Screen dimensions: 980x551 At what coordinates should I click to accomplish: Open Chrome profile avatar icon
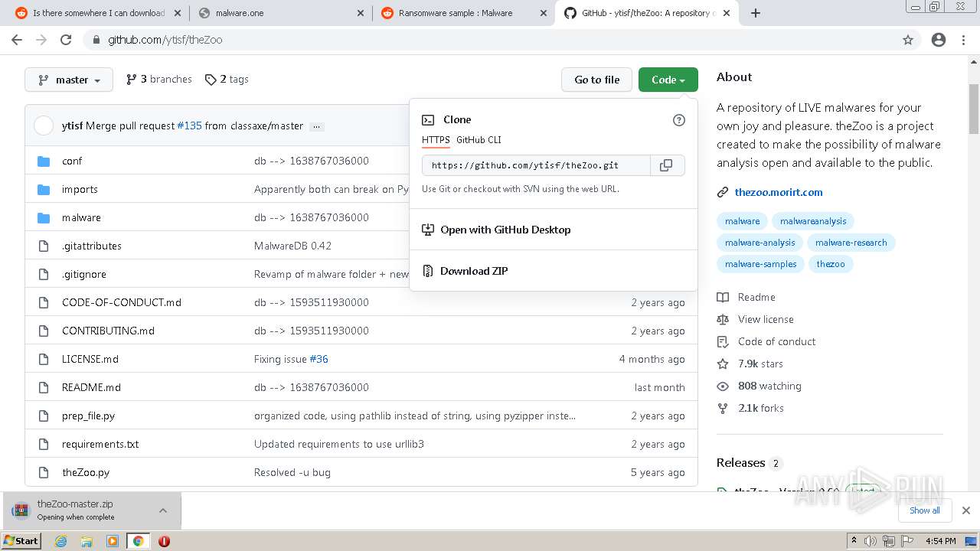939,40
